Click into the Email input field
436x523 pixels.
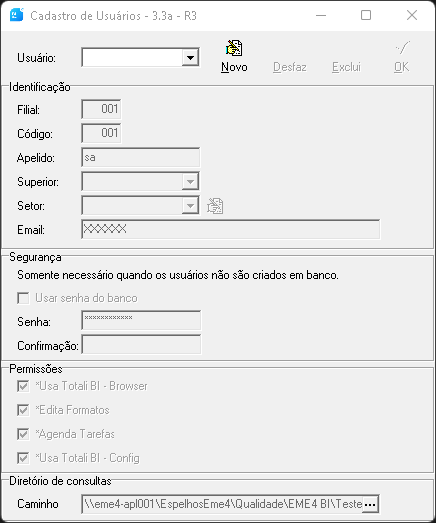pyautogui.click(x=231, y=229)
